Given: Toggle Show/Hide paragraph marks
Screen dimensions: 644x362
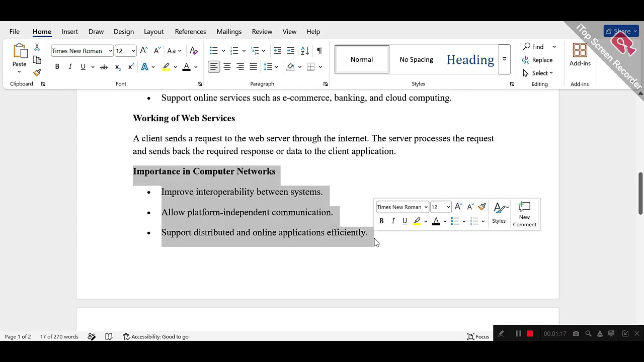Looking at the screenshot, I should tap(319, 51).
